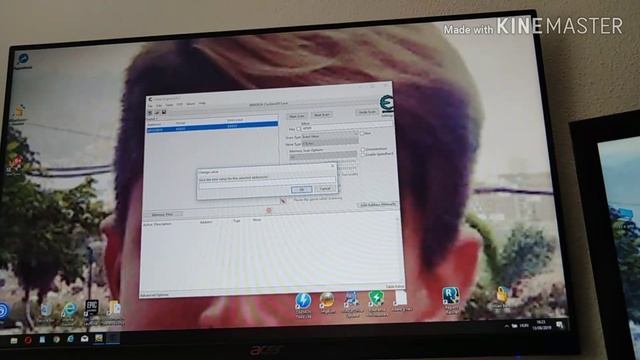Enable the Speedhack checkbox

(x=362, y=154)
